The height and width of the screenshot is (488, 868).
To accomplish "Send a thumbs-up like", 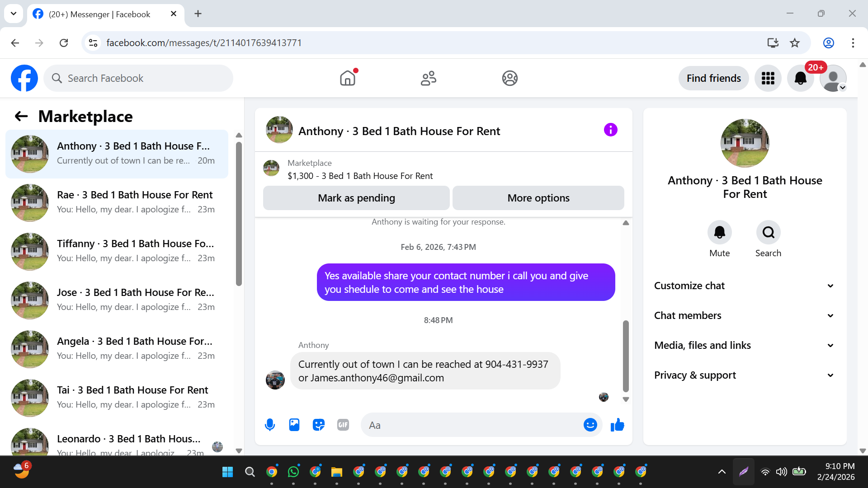I will (617, 425).
